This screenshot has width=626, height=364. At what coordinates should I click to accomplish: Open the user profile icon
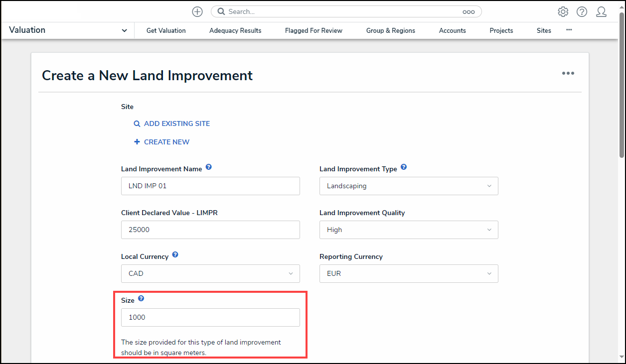602,11
